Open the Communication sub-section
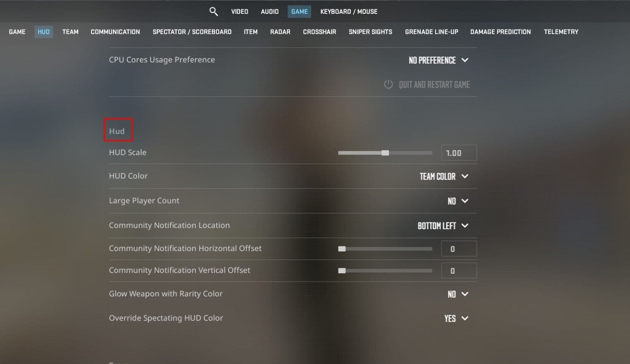 [115, 32]
